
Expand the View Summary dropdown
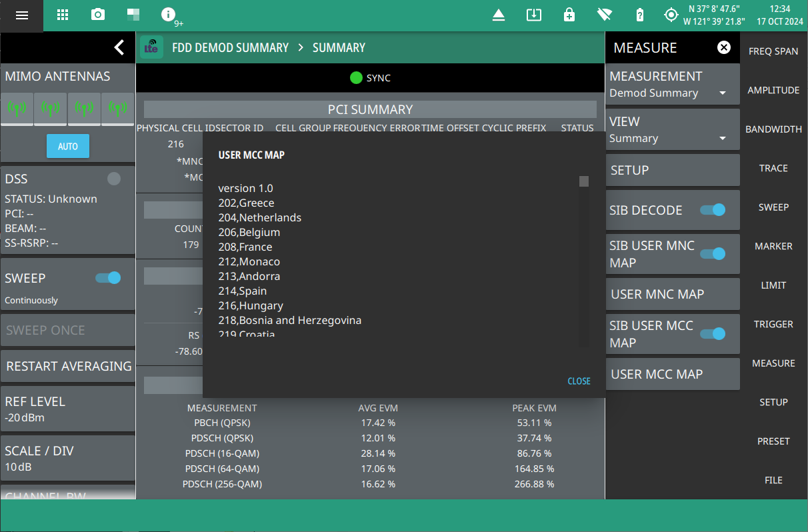coord(672,130)
